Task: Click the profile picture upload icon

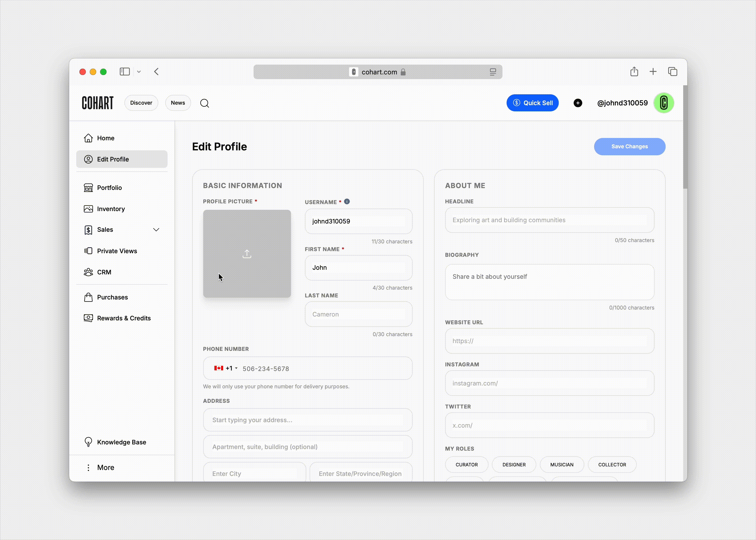Action: [x=247, y=254]
